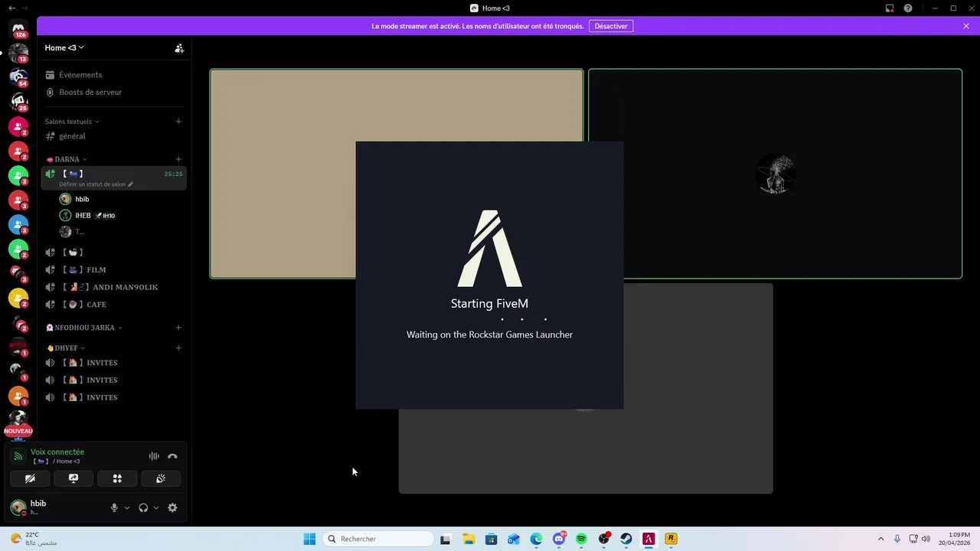Open Discord help question-mark icon

[908, 8]
